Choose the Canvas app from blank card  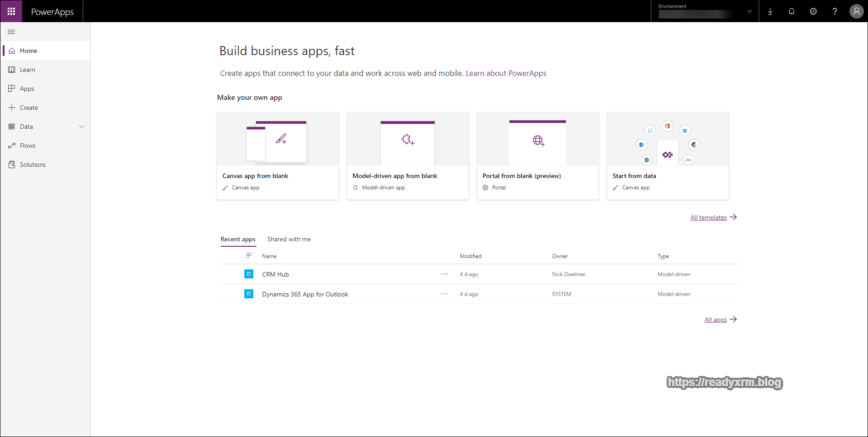[x=277, y=155]
